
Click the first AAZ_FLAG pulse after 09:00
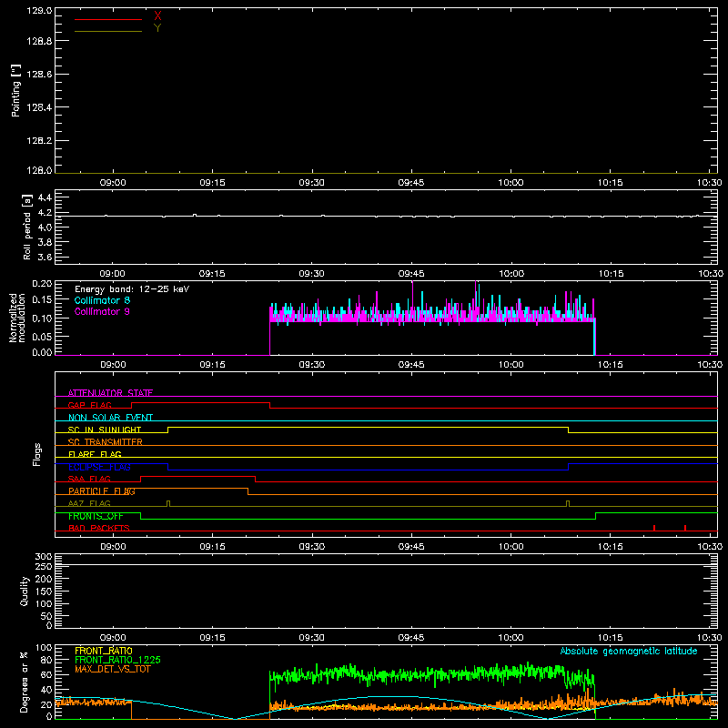(x=168, y=504)
